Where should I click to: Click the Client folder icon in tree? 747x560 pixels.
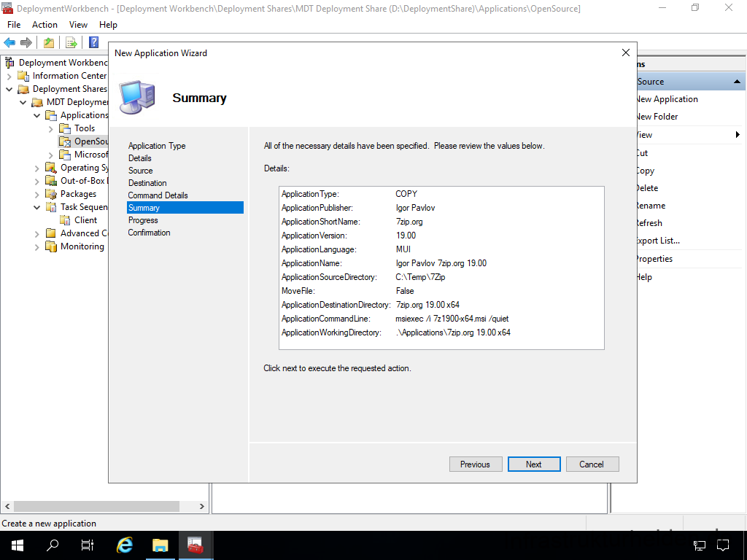pyautogui.click(x=65, y=220)
